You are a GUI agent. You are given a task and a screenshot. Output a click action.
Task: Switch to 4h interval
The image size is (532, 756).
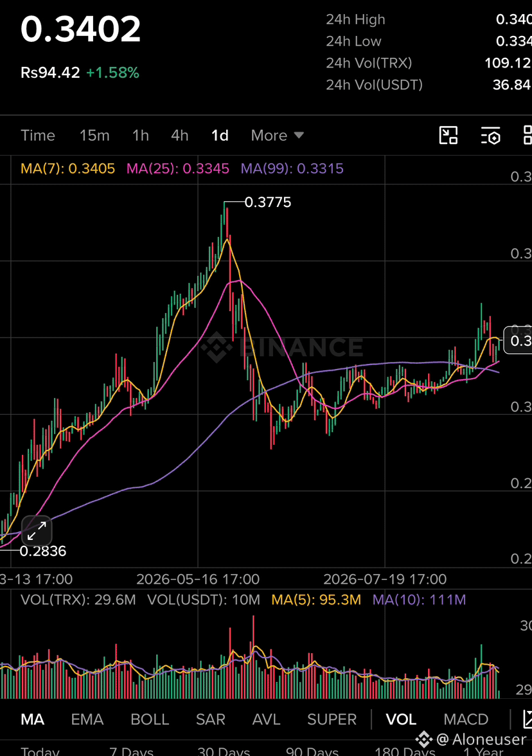click(x=180, y=136)
